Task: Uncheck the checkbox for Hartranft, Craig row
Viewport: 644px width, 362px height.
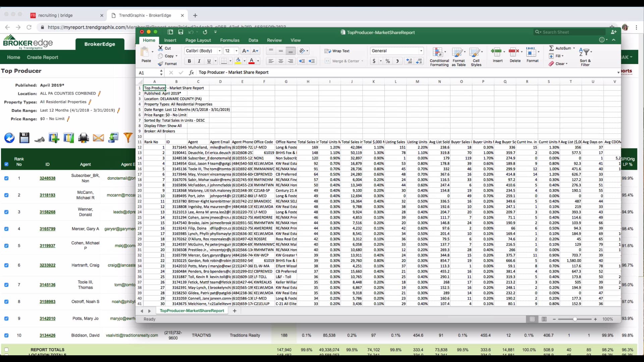Action: (6, 265)
